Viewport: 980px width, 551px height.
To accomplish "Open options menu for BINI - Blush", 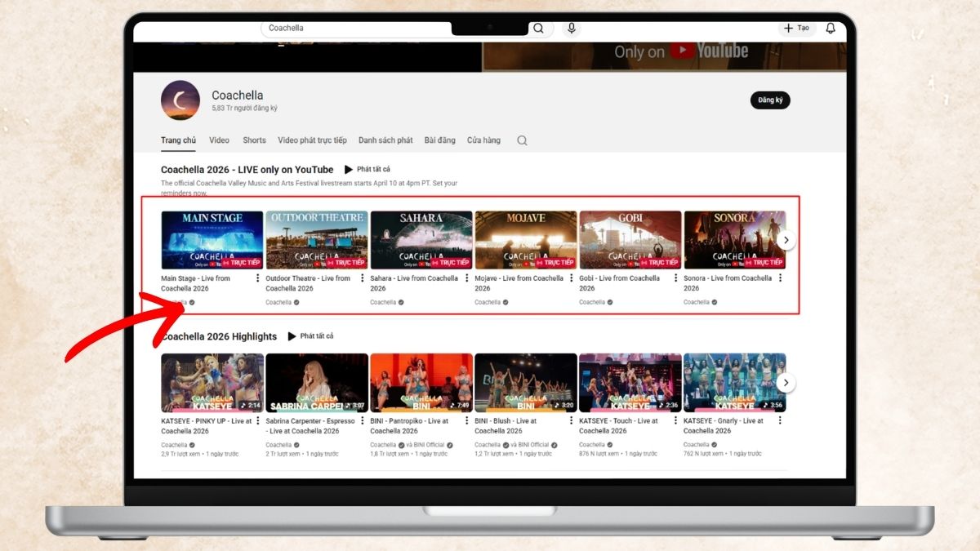I will 572,420.
